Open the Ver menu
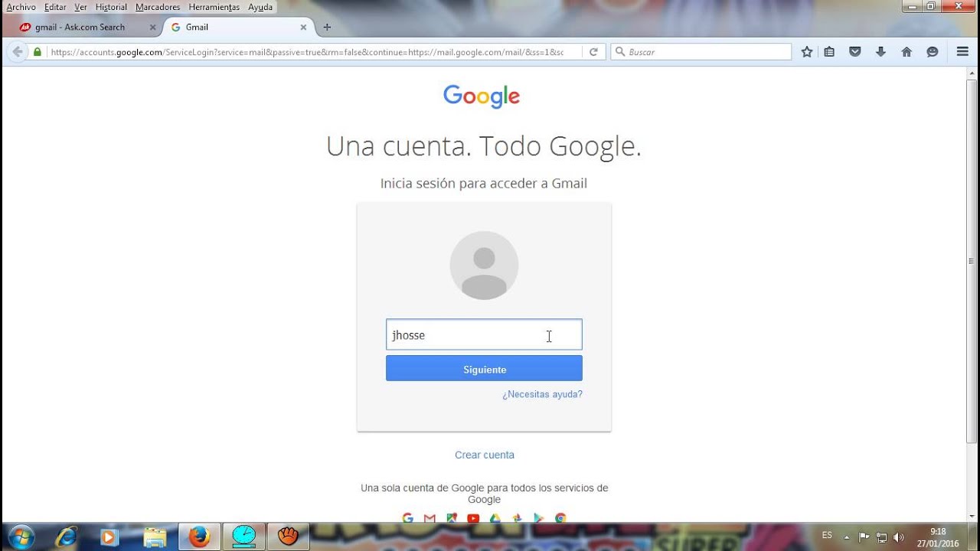980x551 pixels. coord(80,7)
